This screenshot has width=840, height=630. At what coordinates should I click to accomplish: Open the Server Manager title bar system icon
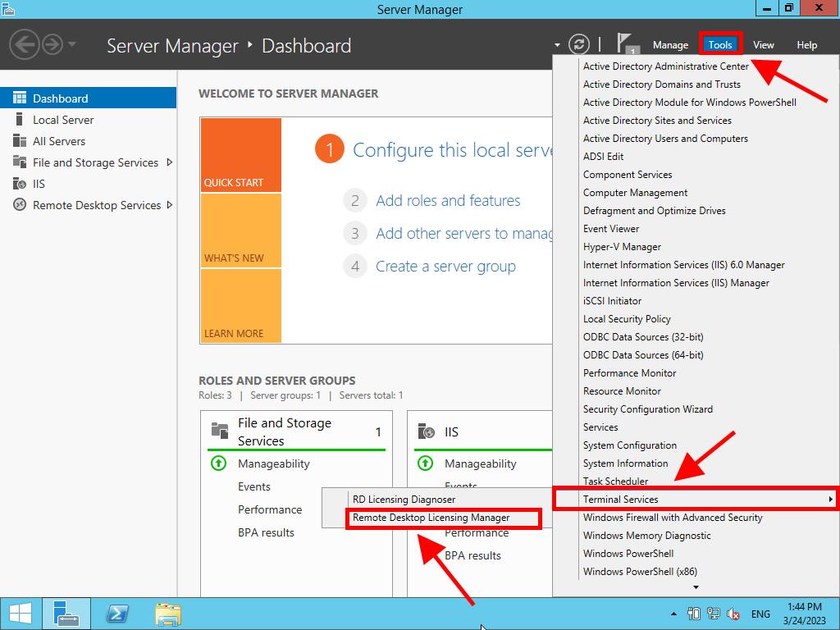8,9
